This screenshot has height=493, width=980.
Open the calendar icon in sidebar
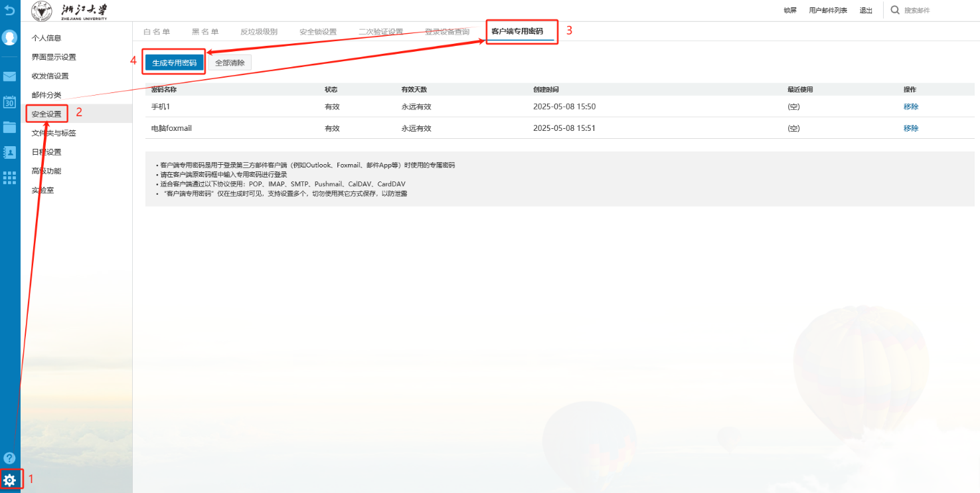point(10,102)
